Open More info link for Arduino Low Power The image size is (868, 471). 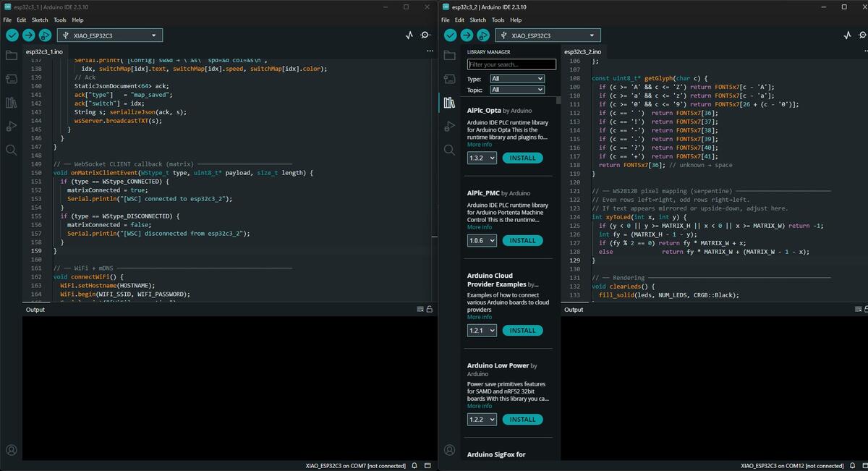480,406
